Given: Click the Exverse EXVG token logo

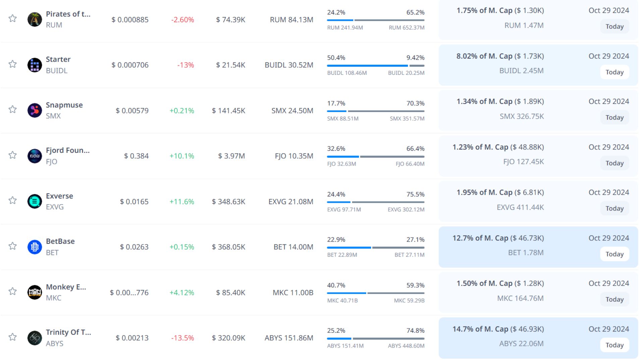Looking at the screenshot, I should [x=35, y=201].
